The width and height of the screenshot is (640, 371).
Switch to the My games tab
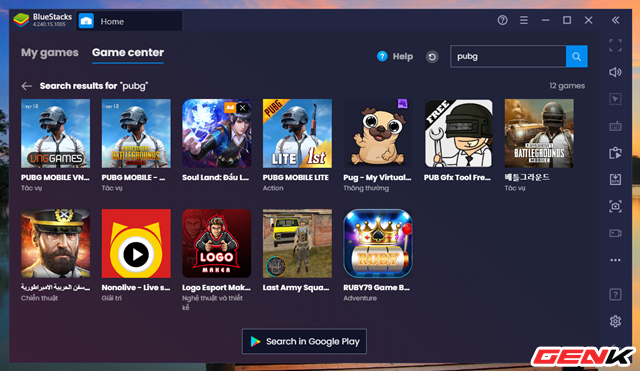coord(50,53)
